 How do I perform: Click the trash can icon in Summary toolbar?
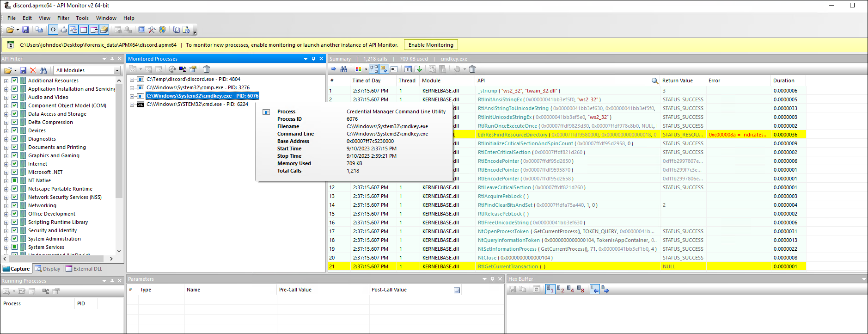coord(472,69)
